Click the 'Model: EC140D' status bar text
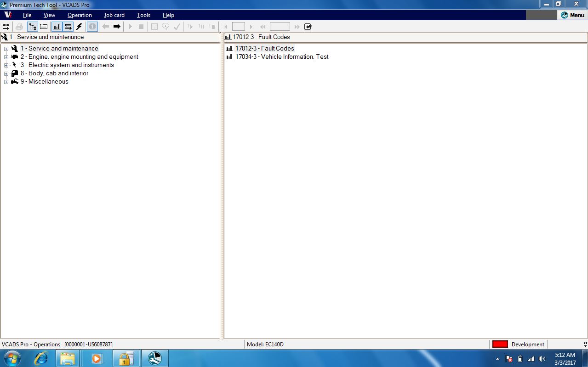 coord(265,344)
